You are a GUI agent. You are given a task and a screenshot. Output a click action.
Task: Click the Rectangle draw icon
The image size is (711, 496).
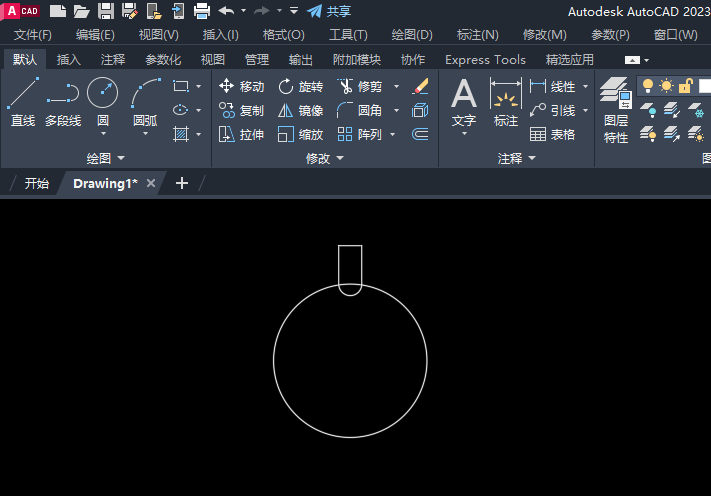point(181,86)
